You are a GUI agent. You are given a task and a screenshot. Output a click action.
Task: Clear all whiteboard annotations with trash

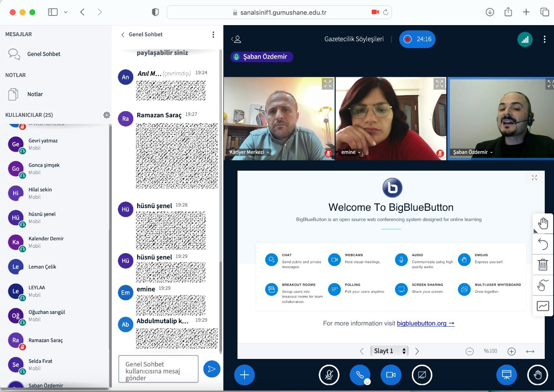point(543,265)
